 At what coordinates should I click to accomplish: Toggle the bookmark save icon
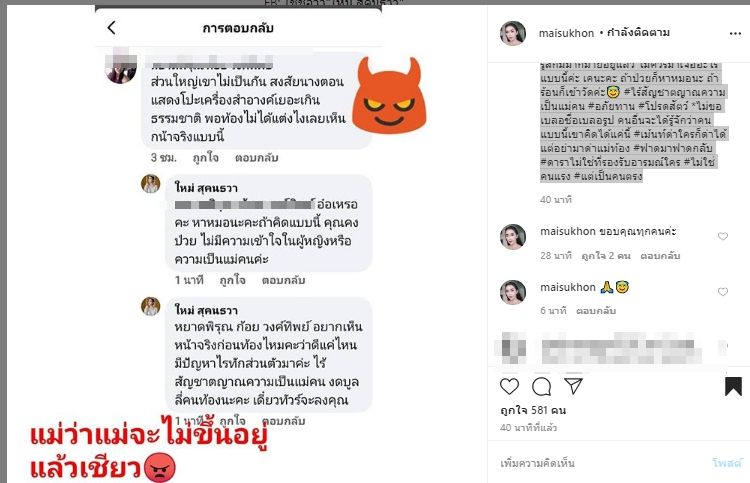click(733, 386)
